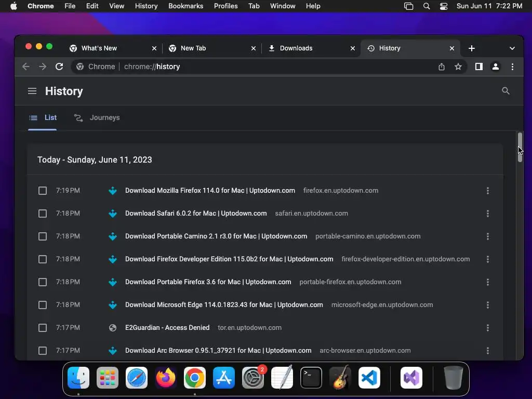Image resolution: width=532 pixels, height=399 pixels.
Task: Open actions menu for Portable Firefox 3.6 entry
Action: pyautogui.click(x=487, y=282)
